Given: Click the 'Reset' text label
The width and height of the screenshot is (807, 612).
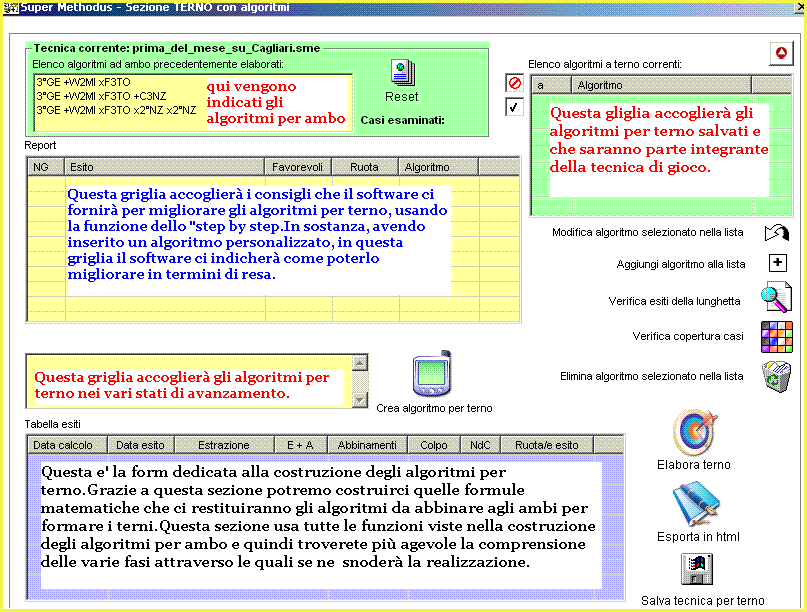Looking at the screenshot, I should pyautogui.click(x=402, y=97).
